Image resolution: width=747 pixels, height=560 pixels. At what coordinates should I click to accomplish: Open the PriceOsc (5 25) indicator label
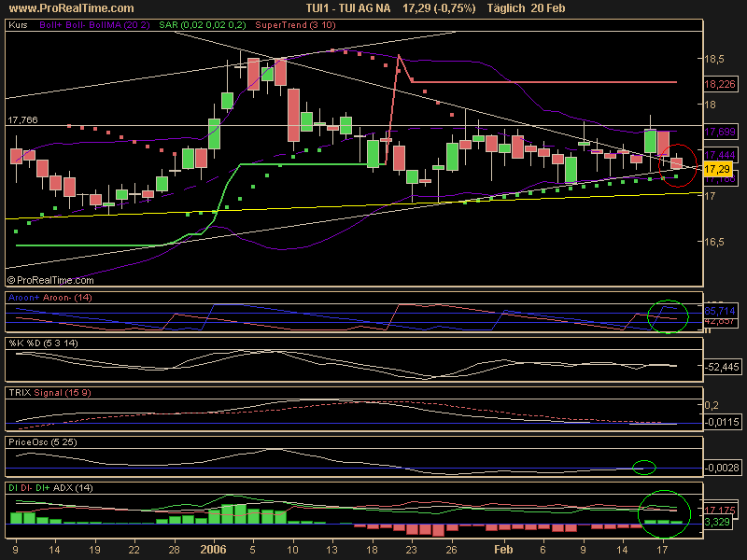42,442
